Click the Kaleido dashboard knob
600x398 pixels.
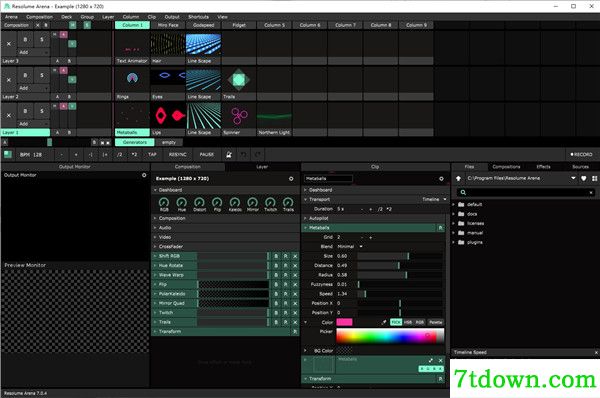pos(235,202)
